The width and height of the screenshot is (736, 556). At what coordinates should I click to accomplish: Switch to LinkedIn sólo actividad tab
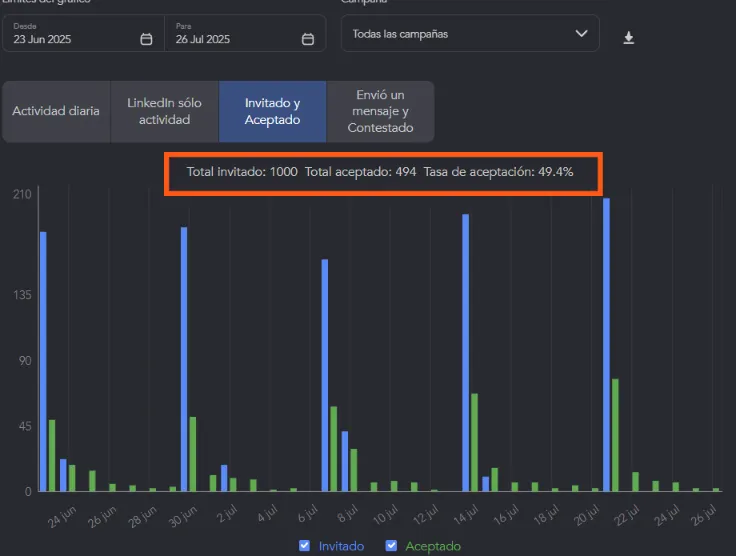164,111
